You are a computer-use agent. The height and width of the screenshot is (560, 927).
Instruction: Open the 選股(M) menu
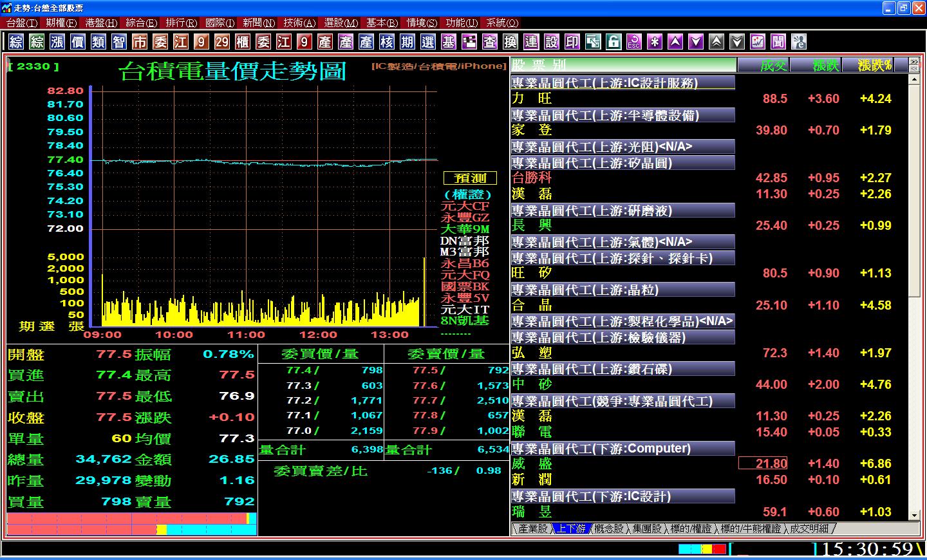click(x=341, y=23)
